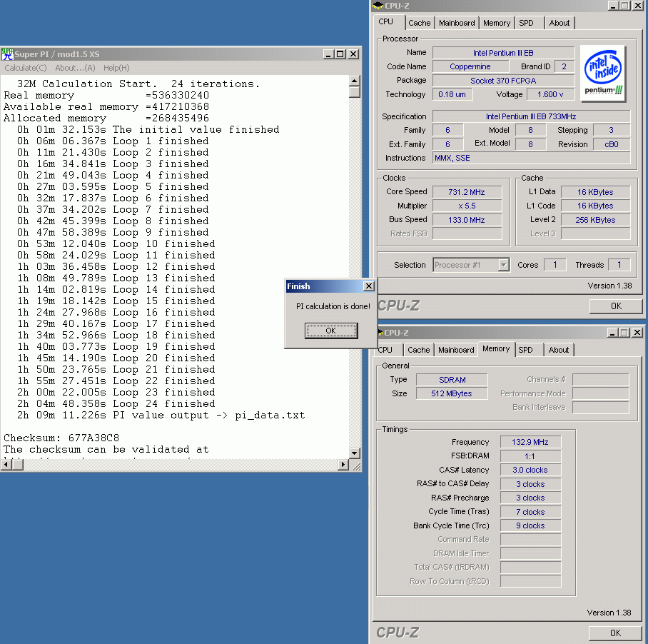Maximize the Super PI window
The height and width of the screenshot is (644, 648).
pyautogui.click(x=340, y=54)
